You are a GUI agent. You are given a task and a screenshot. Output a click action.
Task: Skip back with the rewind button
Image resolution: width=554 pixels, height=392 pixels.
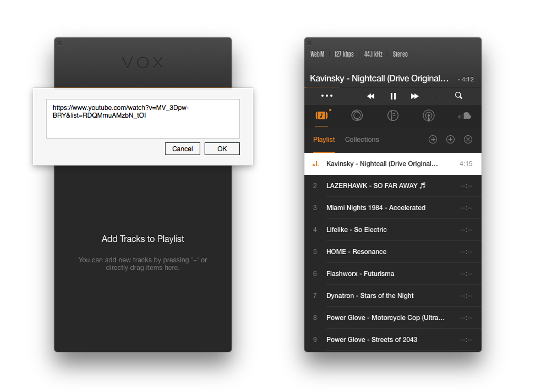[370, 96]
